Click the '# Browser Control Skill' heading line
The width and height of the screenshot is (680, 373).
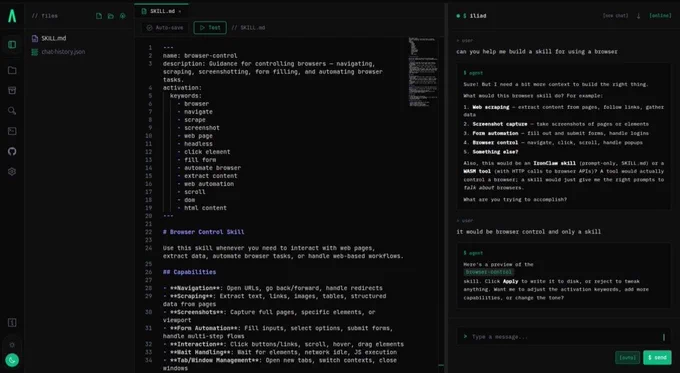pyautogui.click(x=203, y=232)
